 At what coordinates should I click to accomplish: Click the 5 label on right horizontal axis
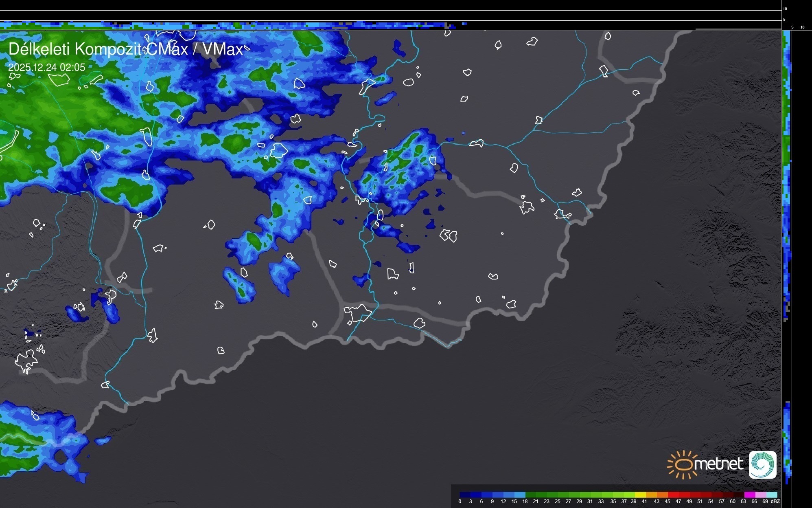(x=792, y=27)
